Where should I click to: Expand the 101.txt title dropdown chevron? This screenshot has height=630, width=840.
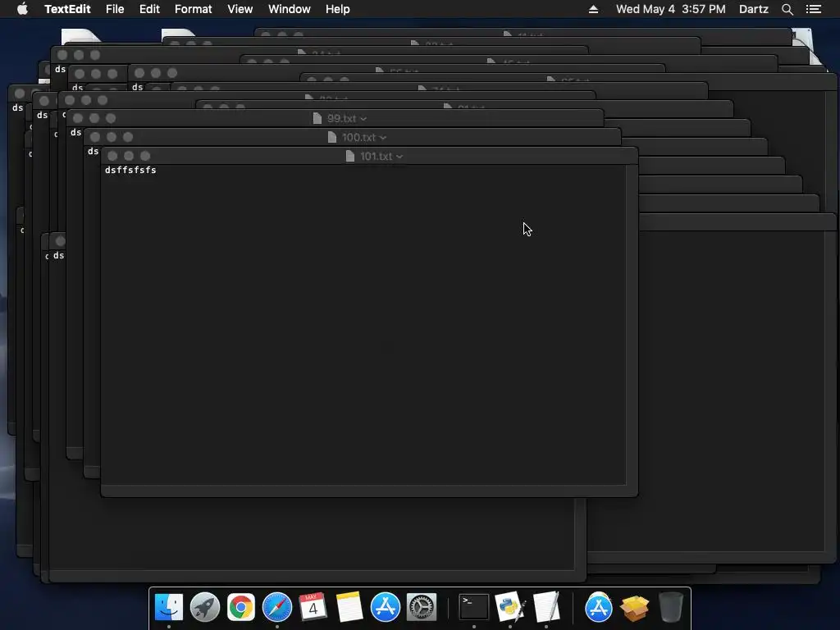pos(399,157)
